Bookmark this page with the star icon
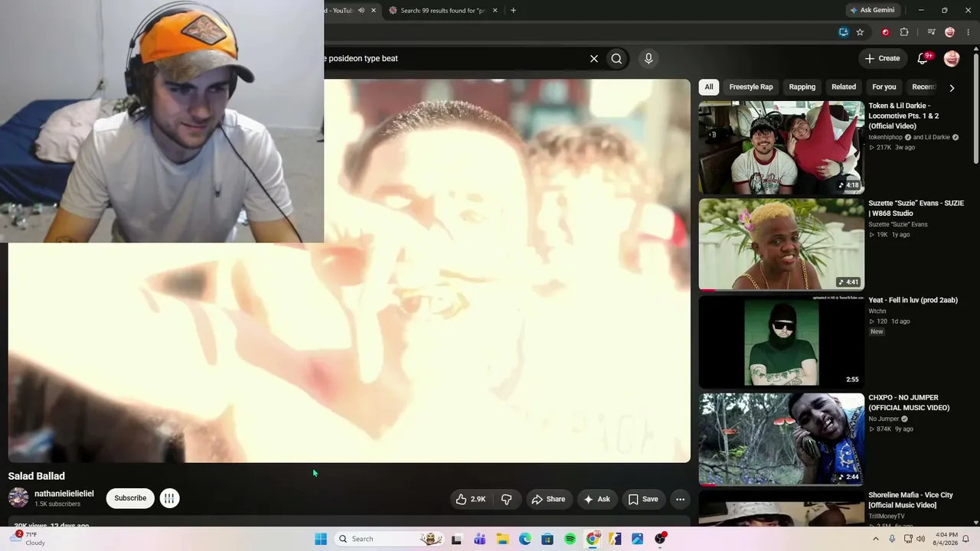This screenshot has width=980, height=551. click(860, 32)
